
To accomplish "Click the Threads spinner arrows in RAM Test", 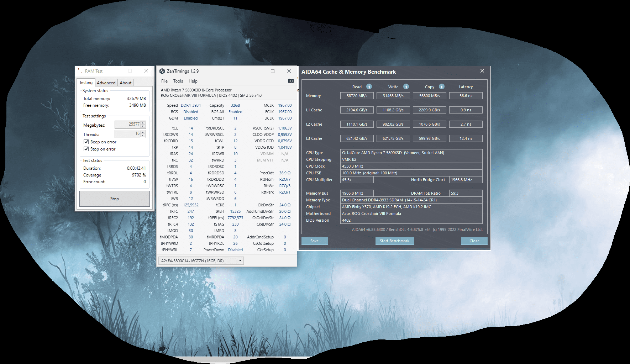I will point(143,134).
